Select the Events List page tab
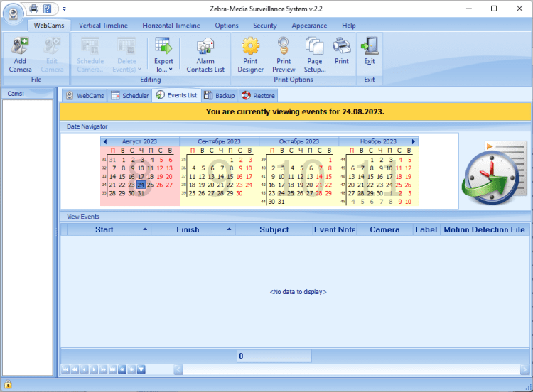This screenshot has width=533, height=392. [177, 95]
